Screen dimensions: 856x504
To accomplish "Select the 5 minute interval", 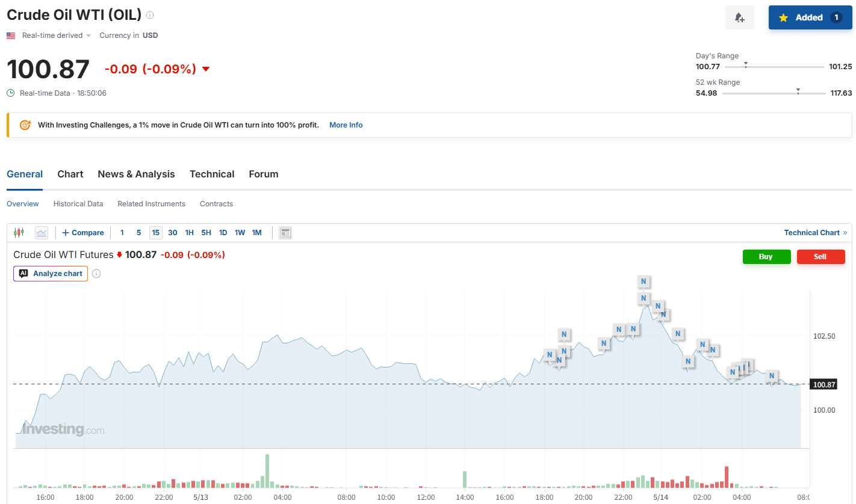I will pyautogui.click(x=138, y=233).
